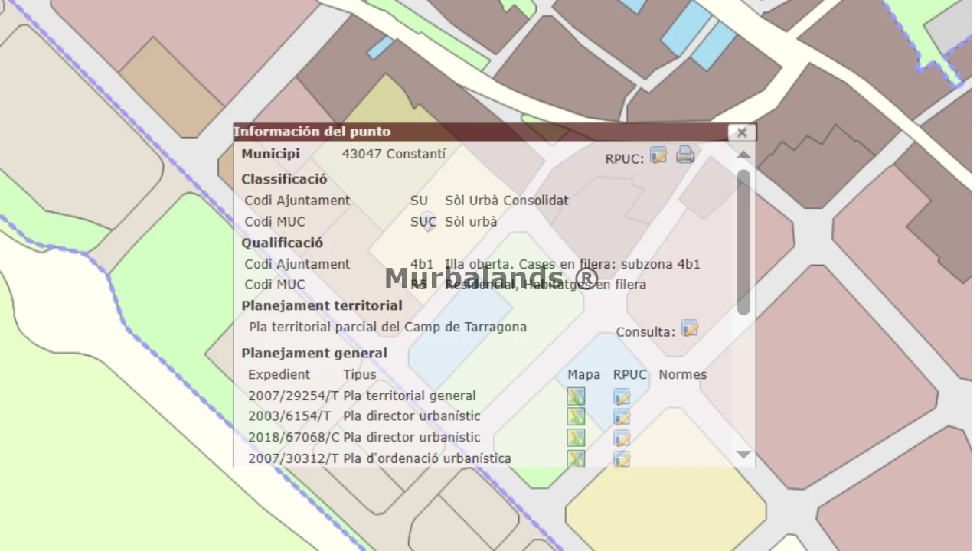Open Mapa icon for expedient 2007/30312/T
980x551 pixels.
click(x=576, y=458)
